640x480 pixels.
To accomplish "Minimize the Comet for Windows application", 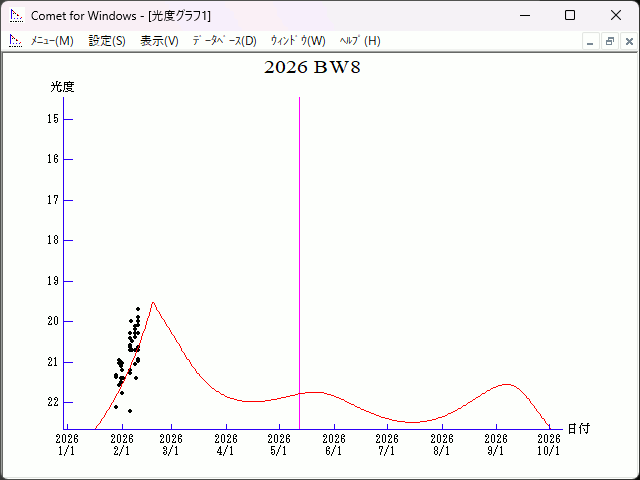I will (524, 15).
